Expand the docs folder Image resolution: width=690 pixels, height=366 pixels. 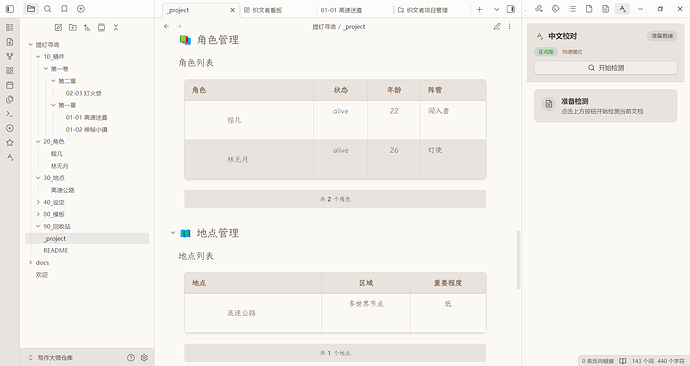pos(31,263)
